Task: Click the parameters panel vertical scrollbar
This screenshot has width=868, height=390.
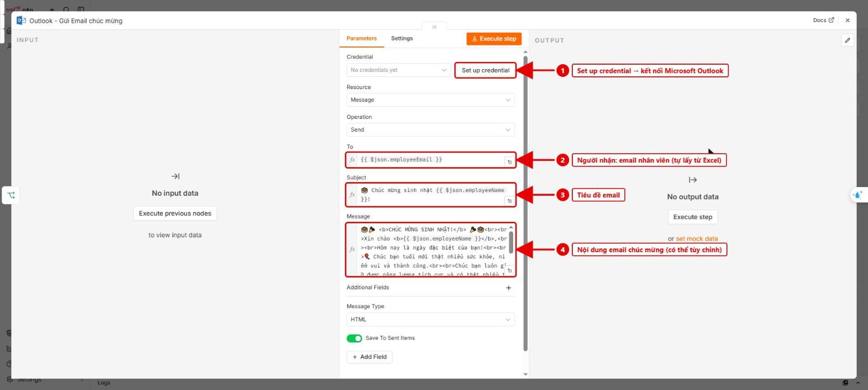Action: tap(525, 203)
